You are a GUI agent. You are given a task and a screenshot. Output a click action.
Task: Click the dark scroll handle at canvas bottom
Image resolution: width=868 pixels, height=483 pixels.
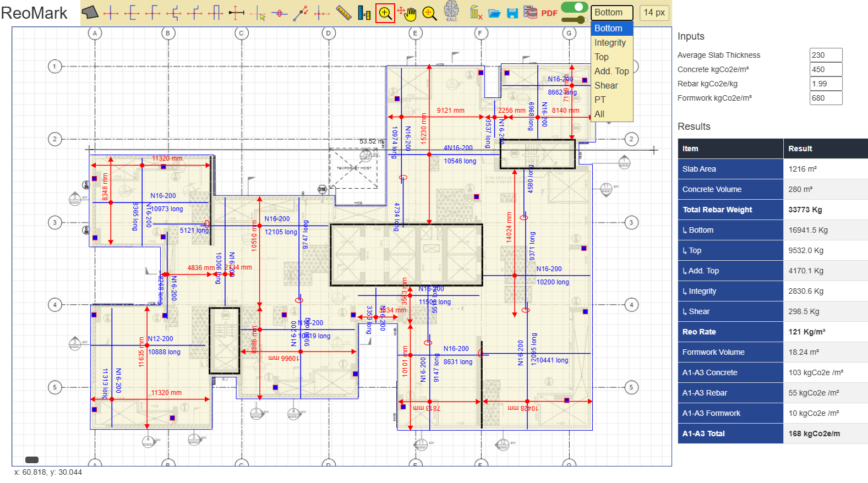[x=32, y=460]
